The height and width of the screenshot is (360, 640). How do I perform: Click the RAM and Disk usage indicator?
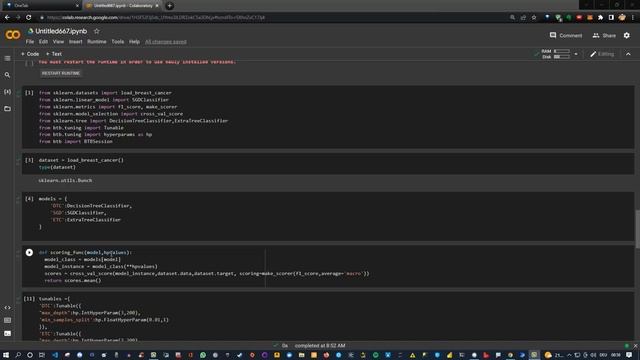556,54
